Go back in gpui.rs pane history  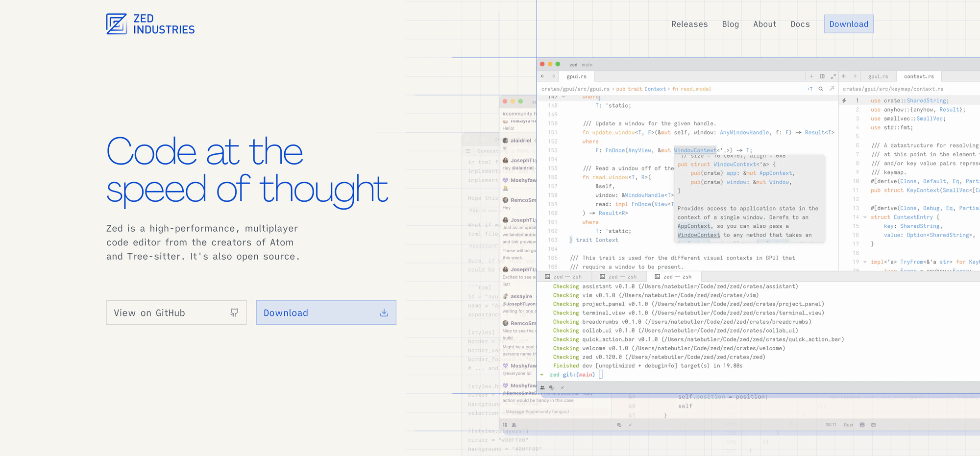point(542,76)
